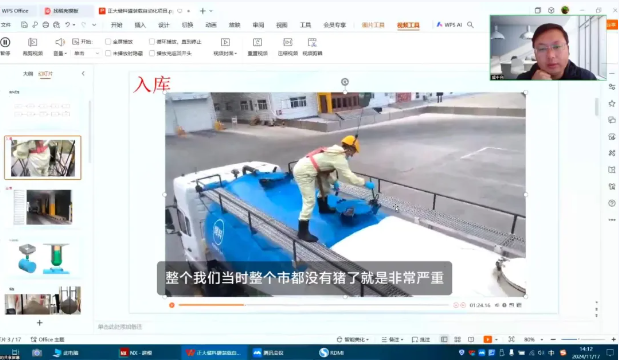The width and height of the screenshot is (619, 360).
Task: Switch to normal view icon
Action: point(444,339)
